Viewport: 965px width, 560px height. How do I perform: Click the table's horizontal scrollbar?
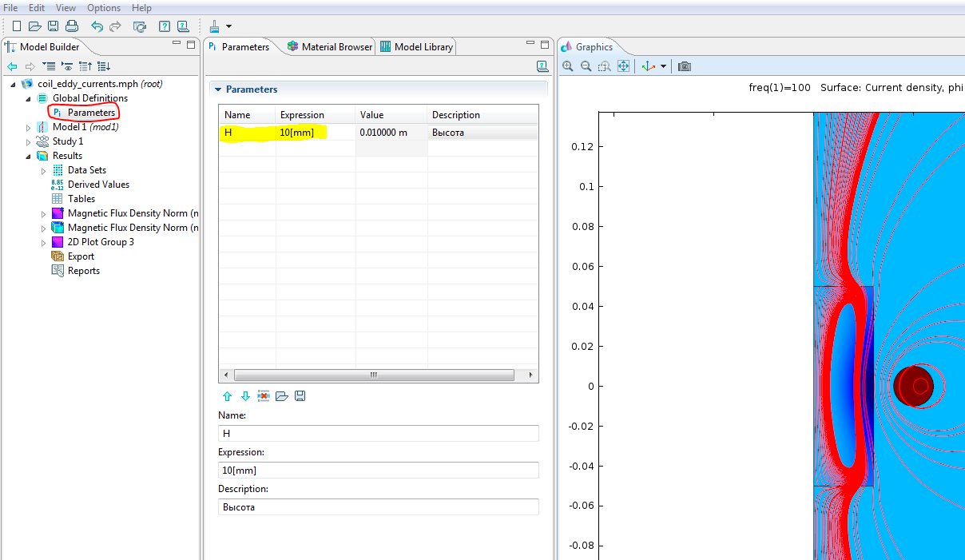point(374,375)
